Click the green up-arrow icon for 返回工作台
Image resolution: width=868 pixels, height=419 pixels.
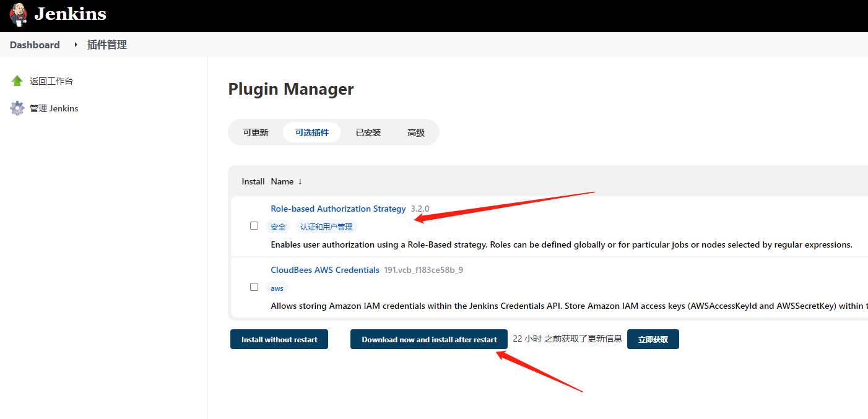point(17,81)
